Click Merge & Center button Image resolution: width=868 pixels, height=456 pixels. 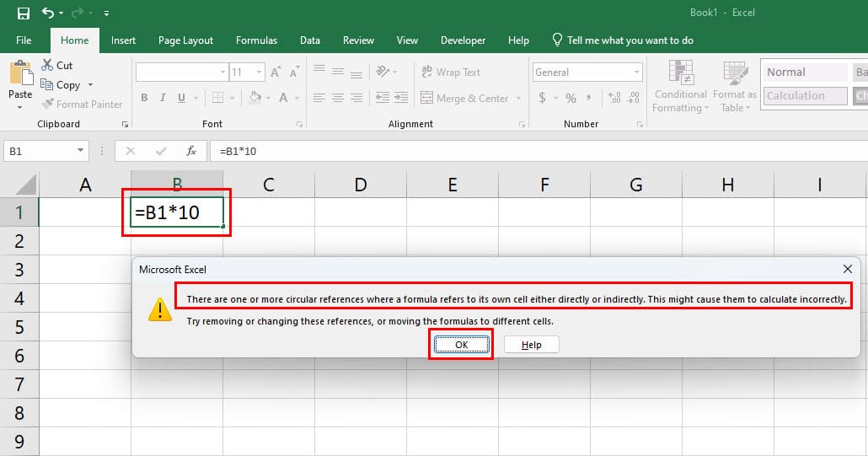[x=464, y=98]
